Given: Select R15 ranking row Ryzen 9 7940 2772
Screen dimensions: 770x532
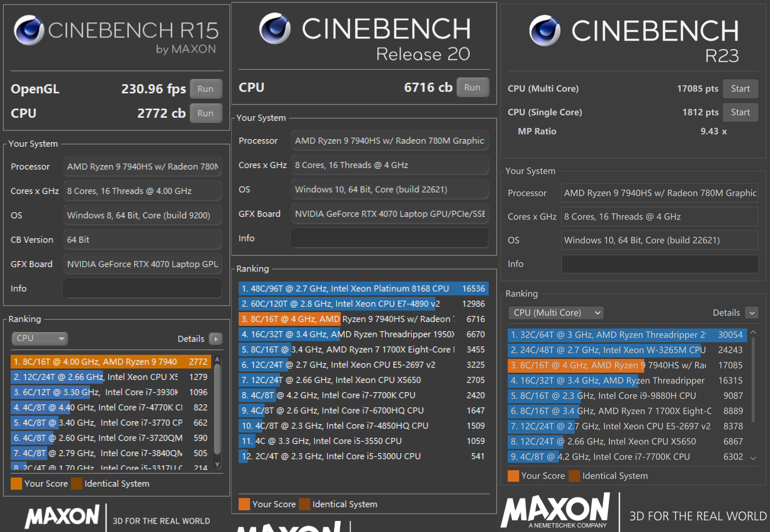Looking at the screenshot, I should tap(111, 362).
